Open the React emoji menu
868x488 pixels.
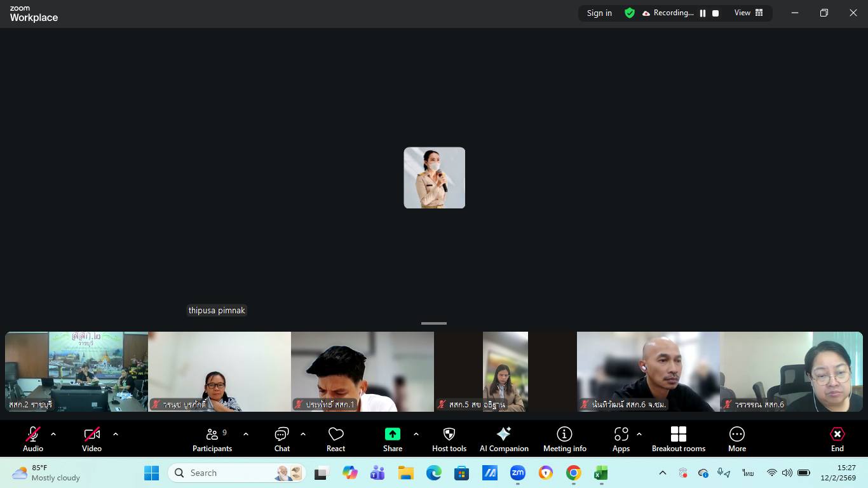tap(336, 439)
